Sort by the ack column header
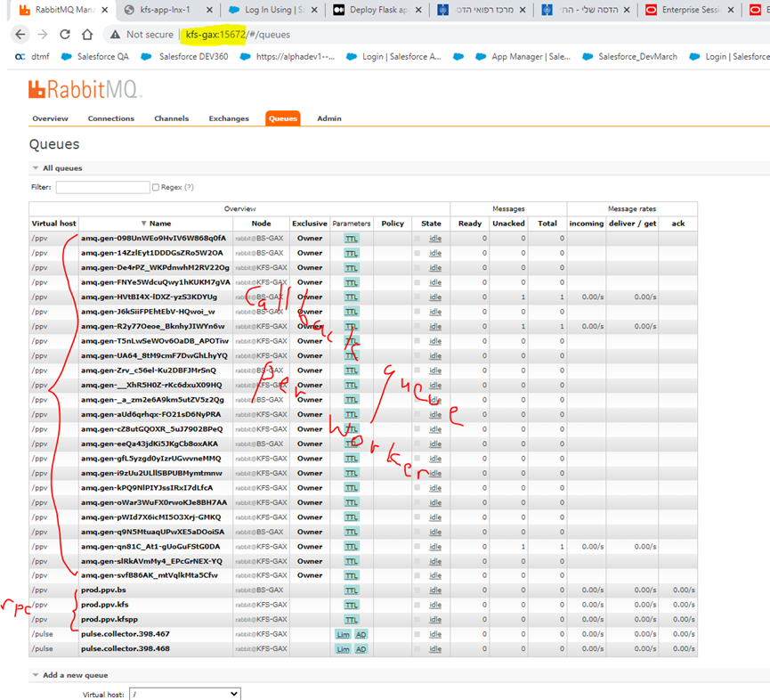This screenshot has height=700, width=770. pos(678,223)
